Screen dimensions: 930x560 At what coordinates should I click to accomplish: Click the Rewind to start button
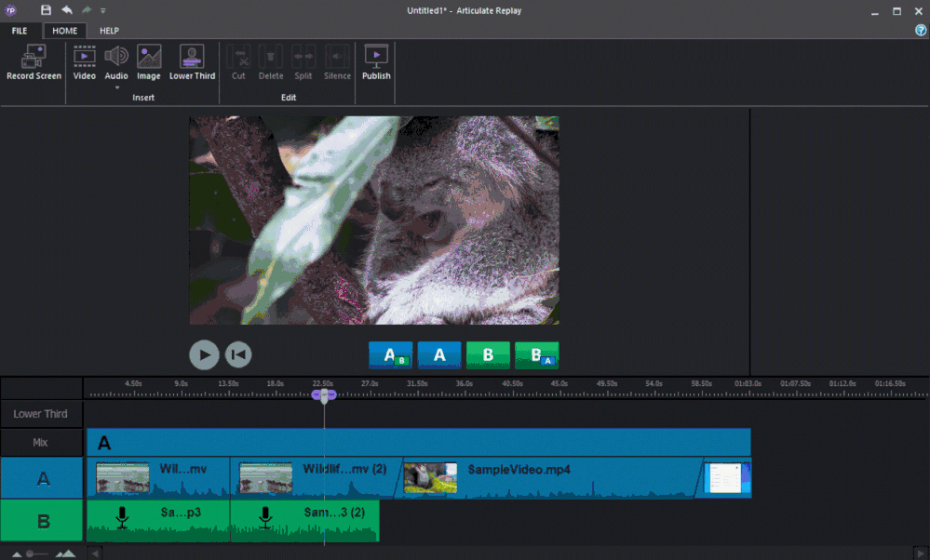point(238,354)
